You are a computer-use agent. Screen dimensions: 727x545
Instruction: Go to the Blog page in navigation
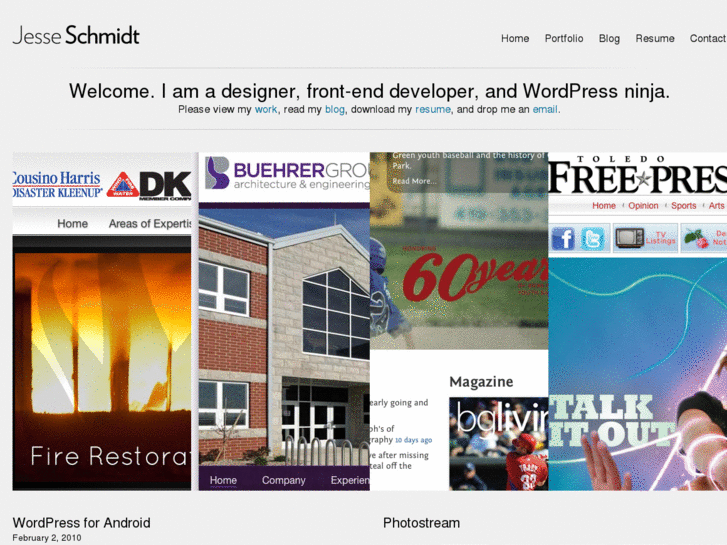(x=609, y=38)
